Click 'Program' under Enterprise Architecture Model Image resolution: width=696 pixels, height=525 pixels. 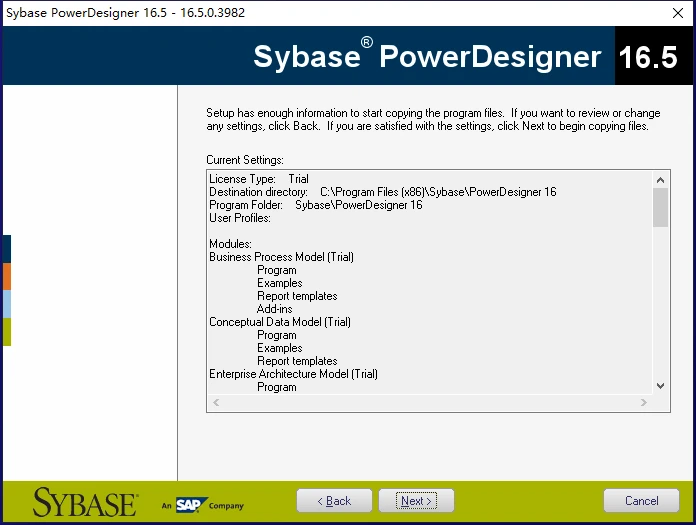277,387
